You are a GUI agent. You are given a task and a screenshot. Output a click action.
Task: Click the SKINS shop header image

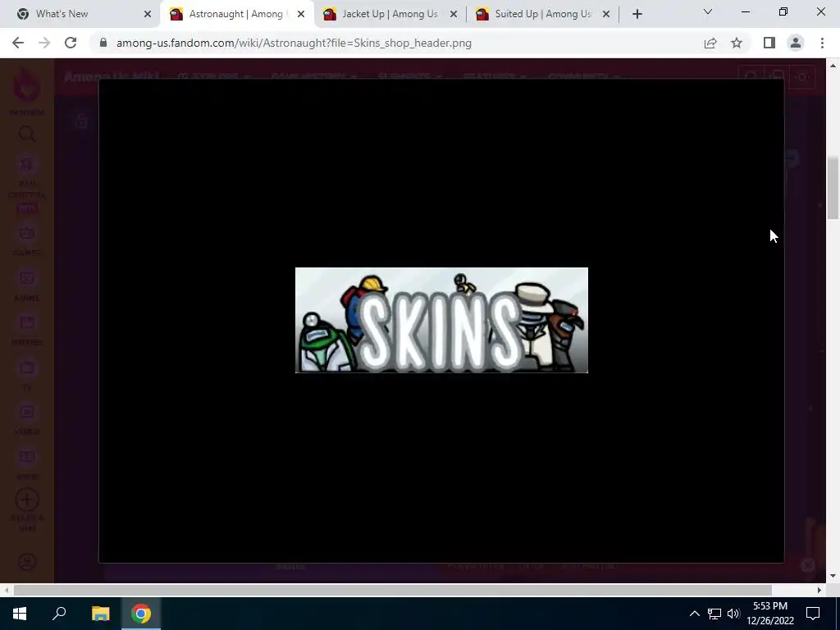point(441,320)
